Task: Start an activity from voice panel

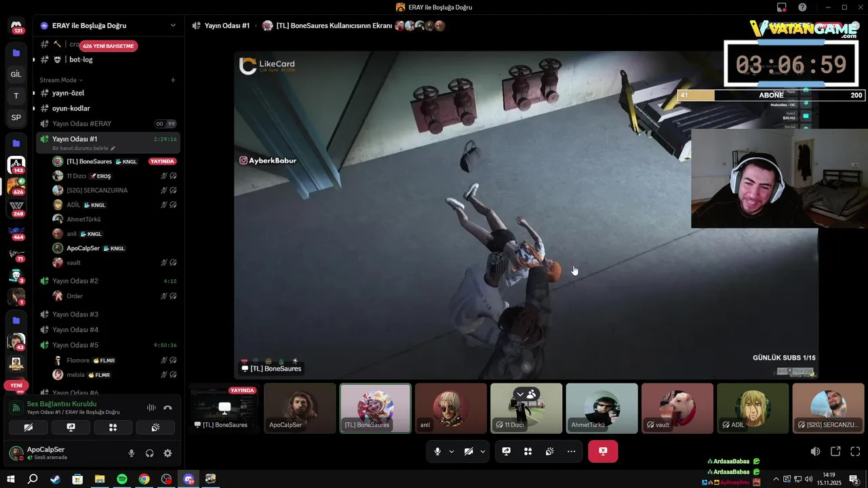Action: pos(113,427)
